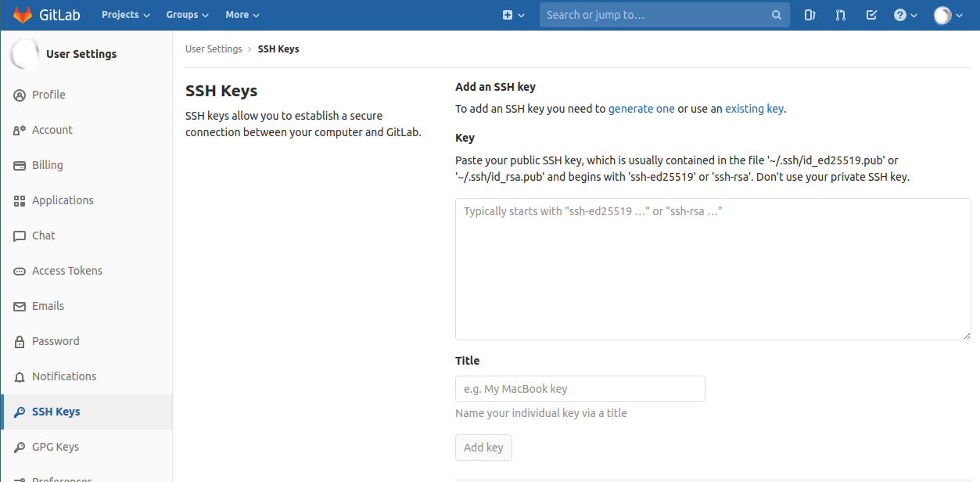The width and height of the screenshot is (980, 482).
Task: Click the Add key button
Action: coord(483,448)
